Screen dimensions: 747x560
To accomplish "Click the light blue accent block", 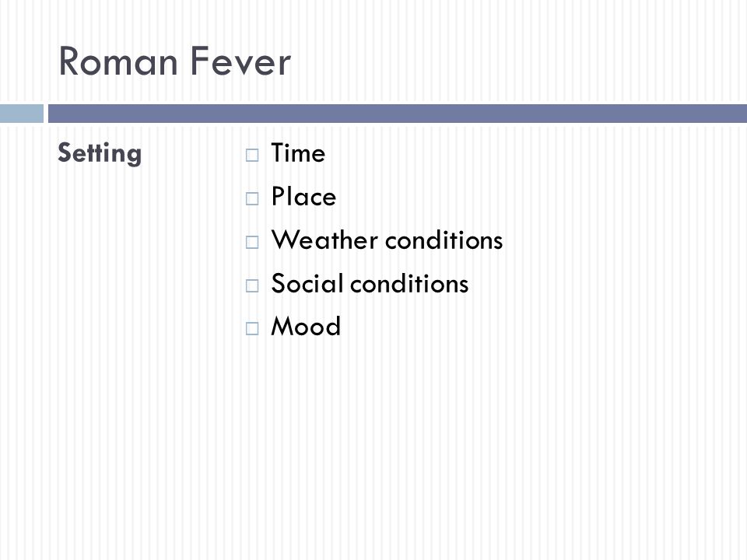I will pos(22,114).
